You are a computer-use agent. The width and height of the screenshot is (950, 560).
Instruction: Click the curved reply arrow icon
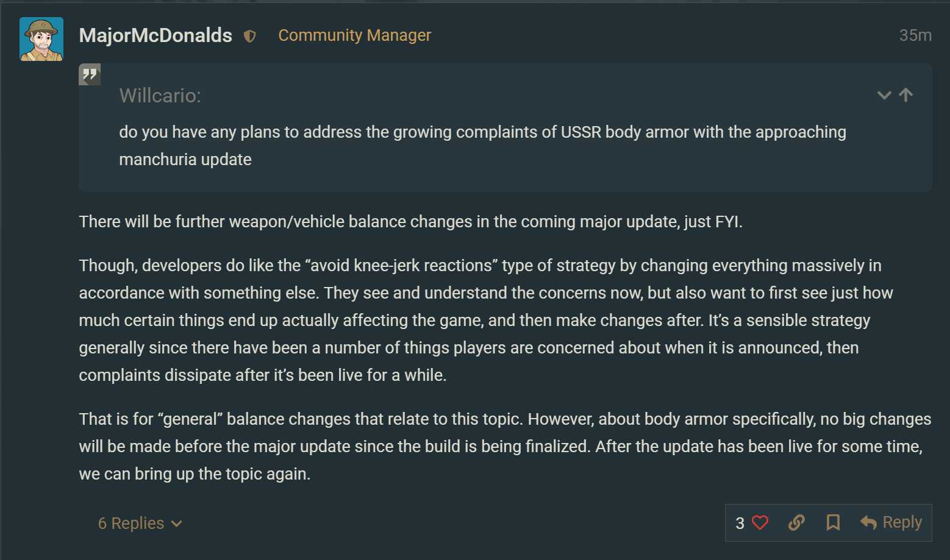pyautogui.click(x=868, y=523)
